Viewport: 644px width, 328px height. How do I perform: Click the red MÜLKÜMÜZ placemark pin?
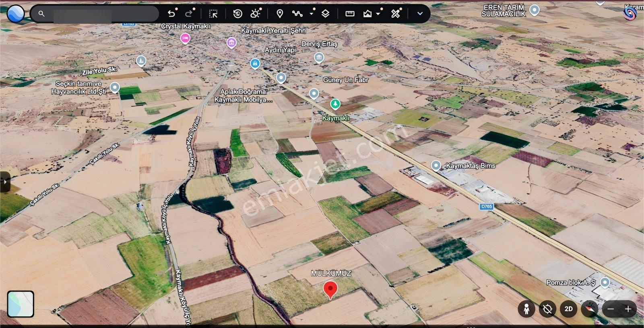[330, 290]
